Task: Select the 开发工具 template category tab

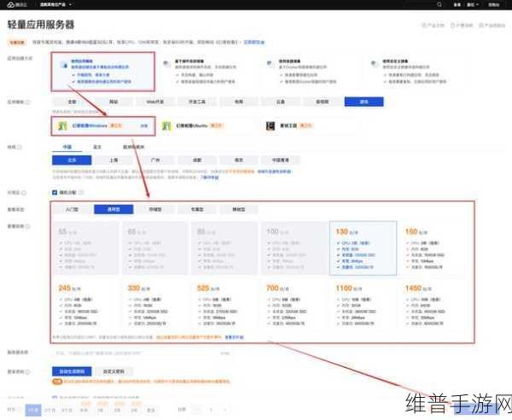Action: click(197, 102)
